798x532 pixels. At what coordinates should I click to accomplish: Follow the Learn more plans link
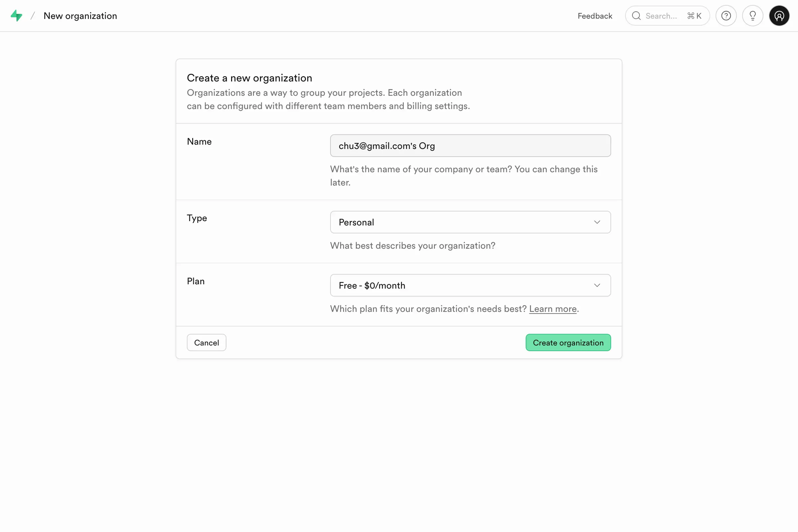point(553,309)
